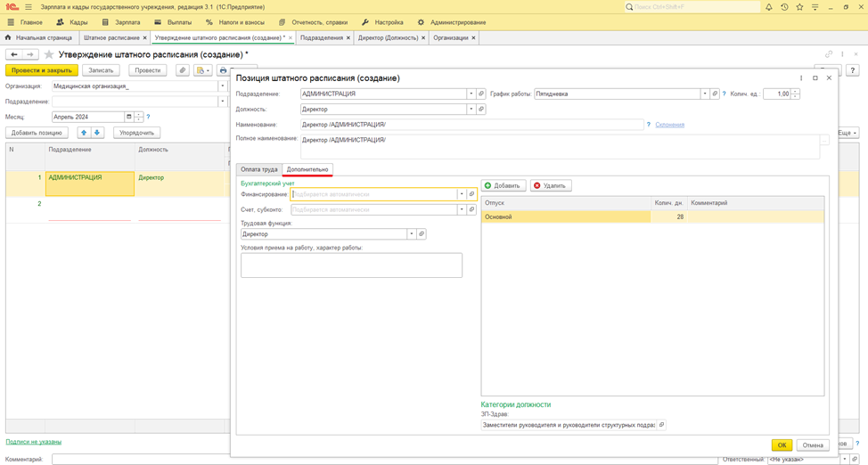
Task: Expand the Трудовая функция dropdown
Action: click(412, 234)
